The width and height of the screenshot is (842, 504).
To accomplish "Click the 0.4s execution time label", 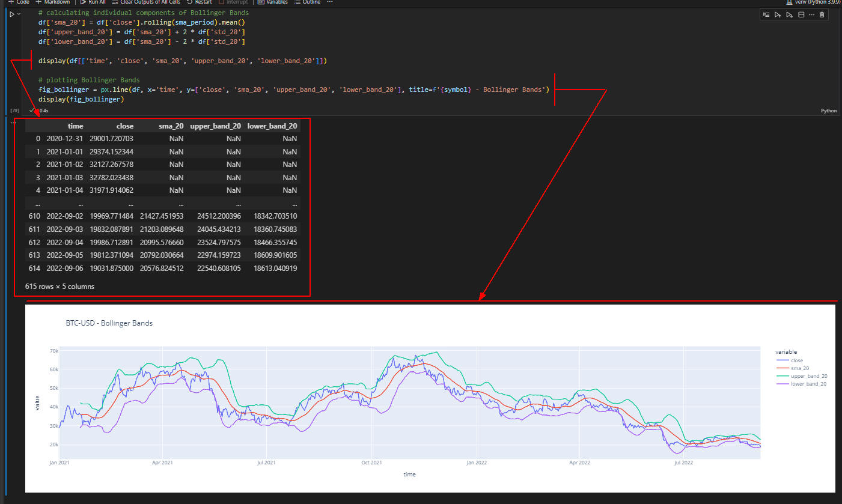I will pos(44,111).
